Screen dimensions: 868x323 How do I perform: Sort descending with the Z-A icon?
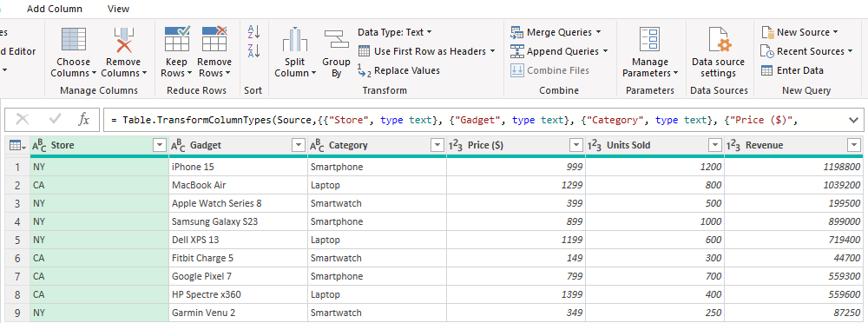pos(253,51)
